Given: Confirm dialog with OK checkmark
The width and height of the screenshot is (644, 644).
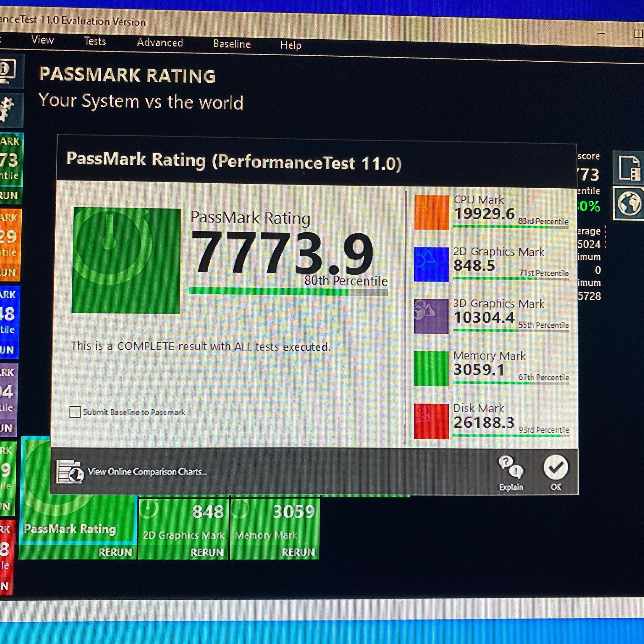Looking at the screenshot, I should pyautogui.click(x=556, y=473).
